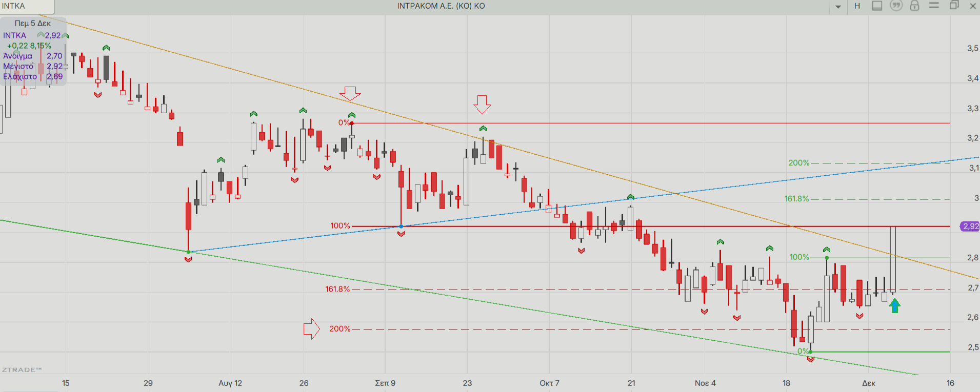
Task: Click the 29 date label on the time axis
Action: tap(148, 383)
